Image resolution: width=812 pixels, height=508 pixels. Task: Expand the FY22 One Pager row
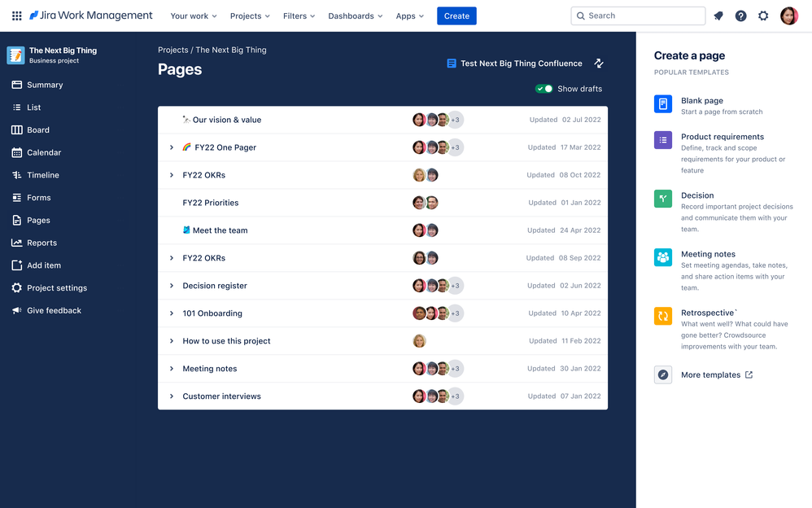[x=172, y=147]
